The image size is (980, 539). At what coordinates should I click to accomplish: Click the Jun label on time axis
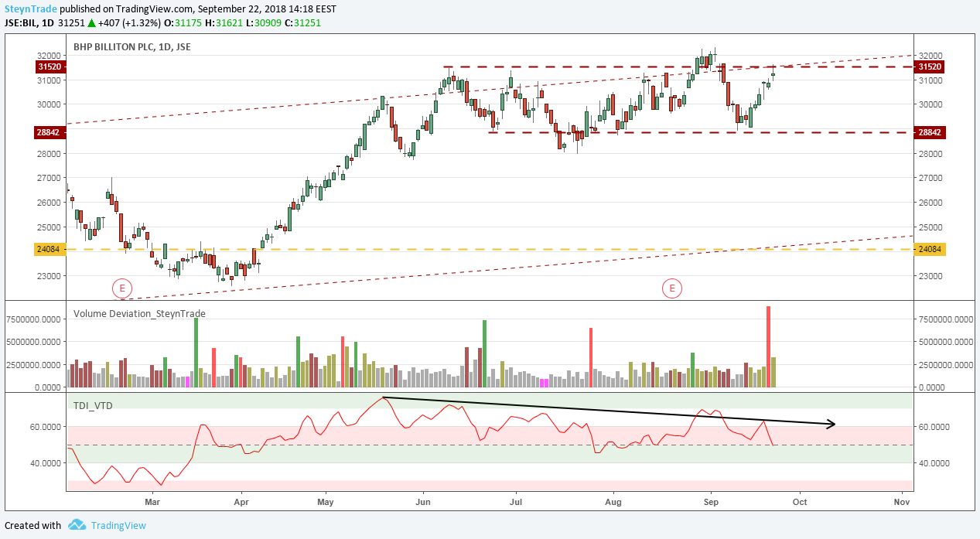pos(423,502)
